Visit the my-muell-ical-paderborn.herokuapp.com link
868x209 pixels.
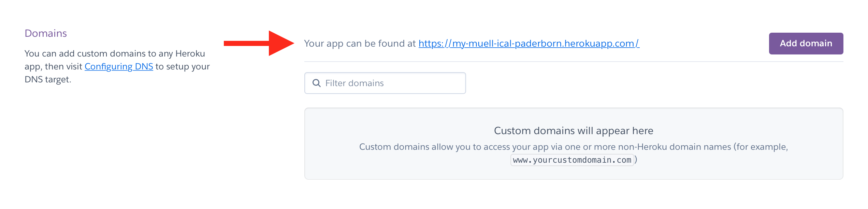(529, 44)
